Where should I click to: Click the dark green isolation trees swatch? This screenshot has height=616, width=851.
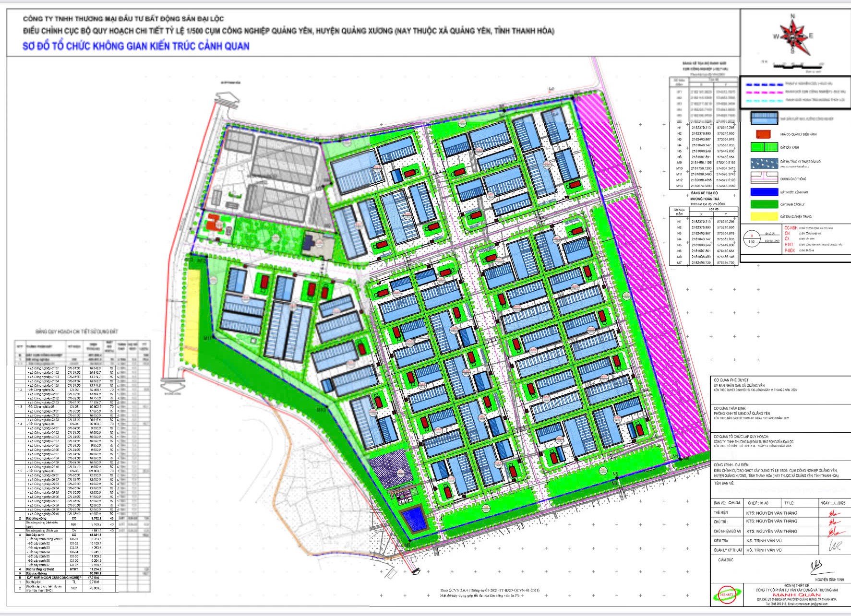[x=764, y=204]
